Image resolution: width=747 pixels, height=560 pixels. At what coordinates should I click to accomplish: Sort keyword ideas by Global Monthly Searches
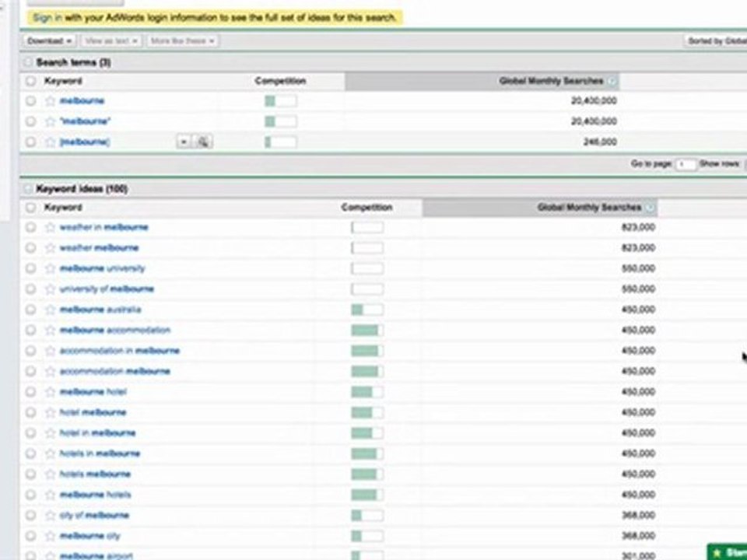coord(589,208)
